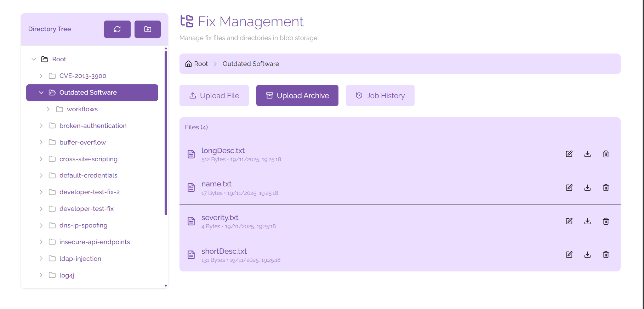The image size is (644, 309).
Task: Refresh the directory tree
Action: pyautogui.click(x=117, y=29)
